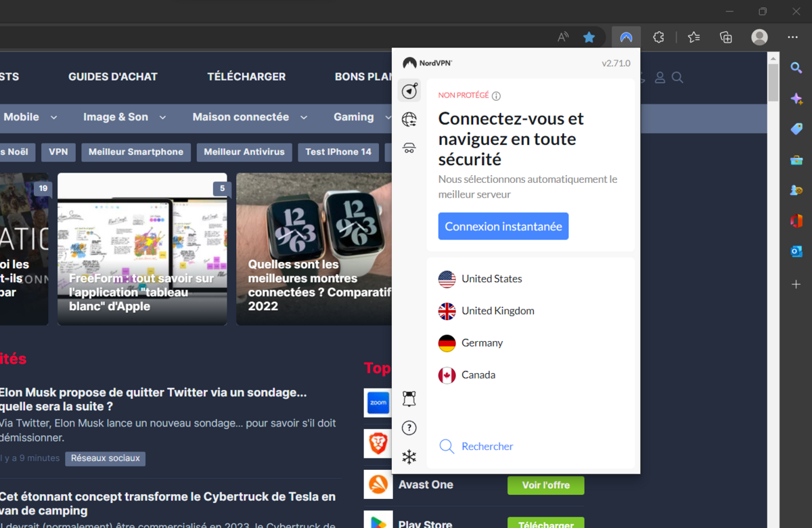Open the Cybertruck van de camping article
The width and height of the screenshot is (812, 528).
click(x=168, y=504)
